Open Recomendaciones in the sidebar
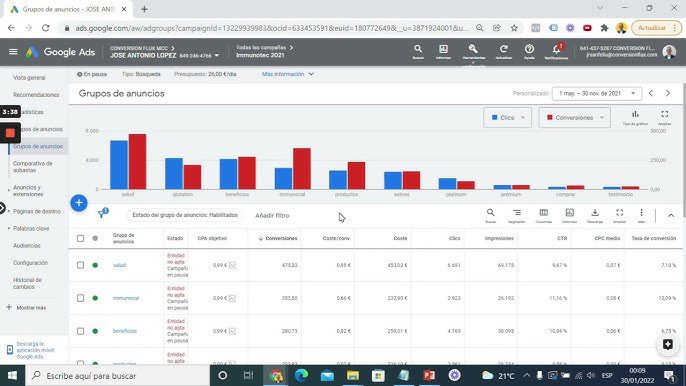 (x=36, y=95)
